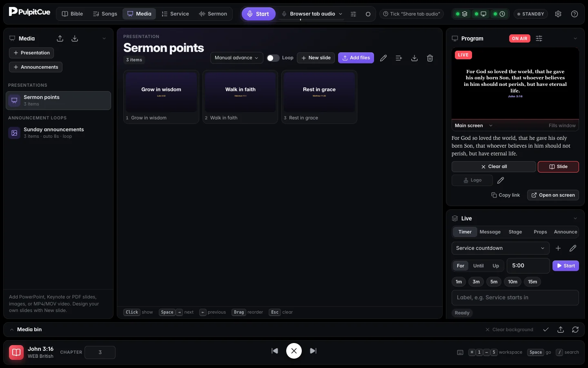The height and width of the screenshot is (368, 588).
Task: Click Open on screen button
Action: 553,195
